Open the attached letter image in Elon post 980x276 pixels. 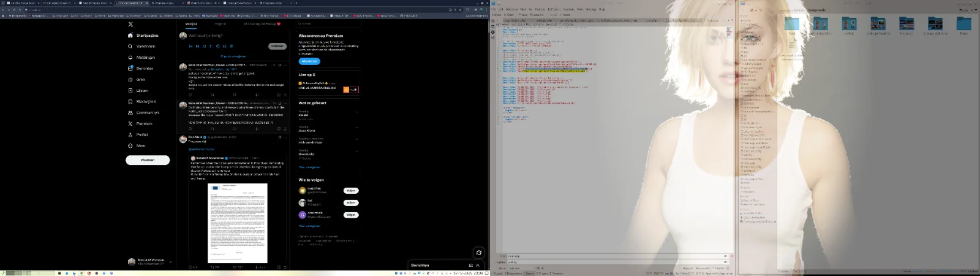click(x=238, y=223)
